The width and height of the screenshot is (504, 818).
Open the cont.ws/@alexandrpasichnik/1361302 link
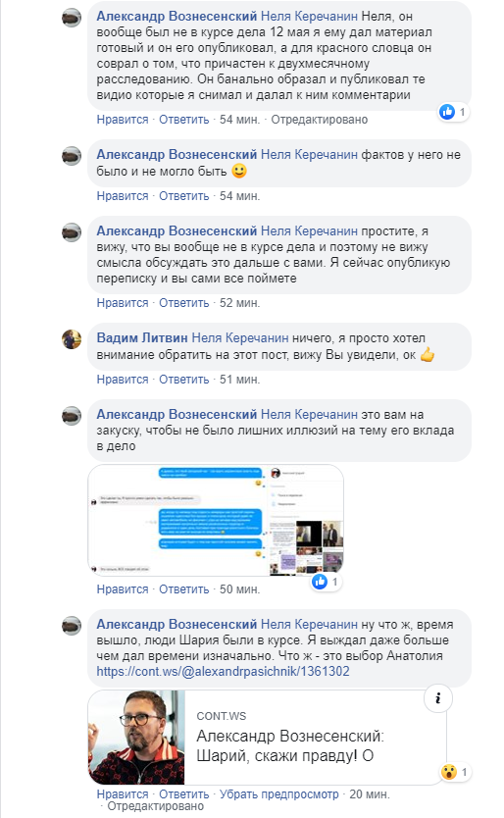[x=223, y=671]
